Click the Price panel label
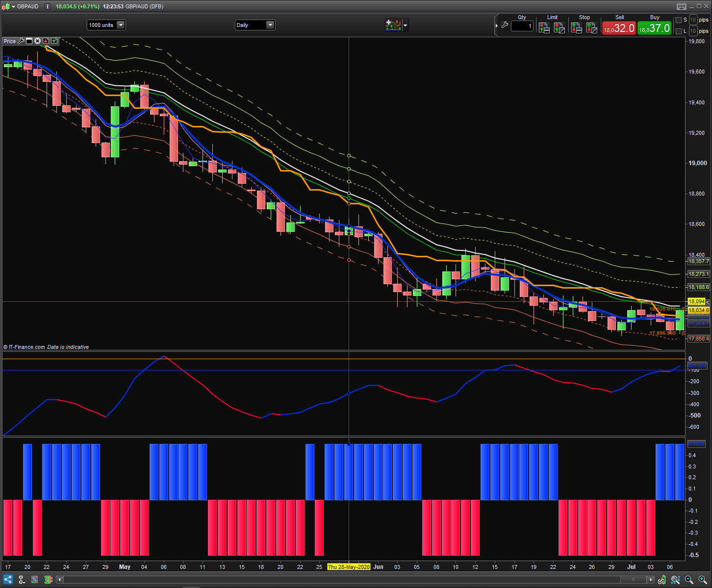The width and height of the screenshot is (712, 588). tap(10, 41)
